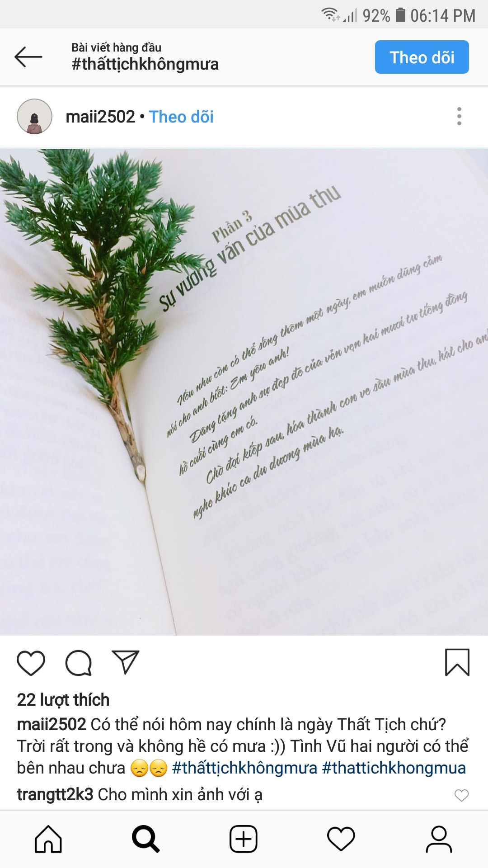The image size is (488, 868).
Task: Open trangtt2k3 commenter username
Action: click(55, 794)
